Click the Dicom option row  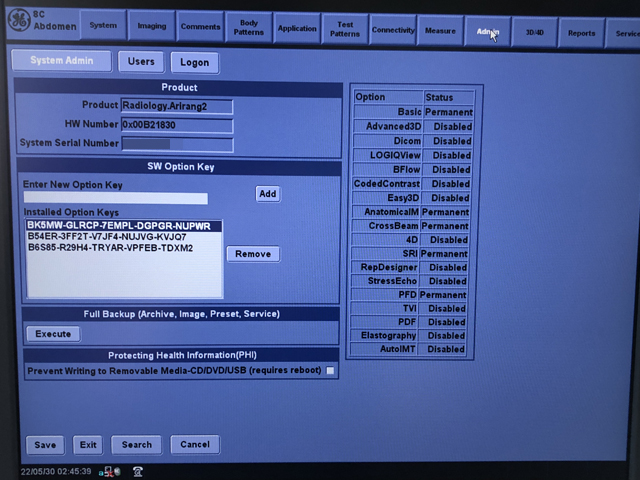(x=413, y=141)
